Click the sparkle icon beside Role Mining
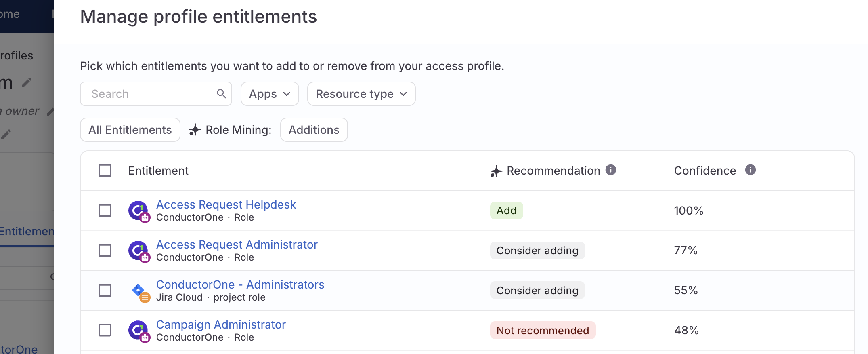 (x=195, y=130)
